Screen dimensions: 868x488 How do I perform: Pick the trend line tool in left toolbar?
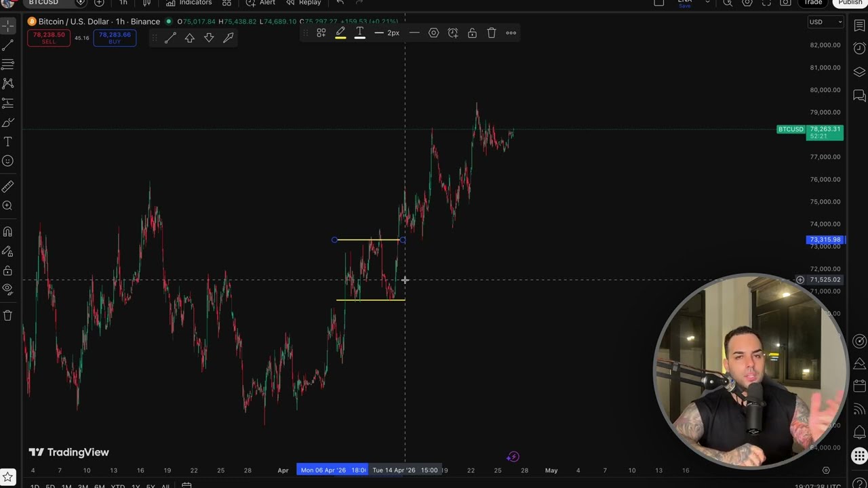tap(8, 45)
